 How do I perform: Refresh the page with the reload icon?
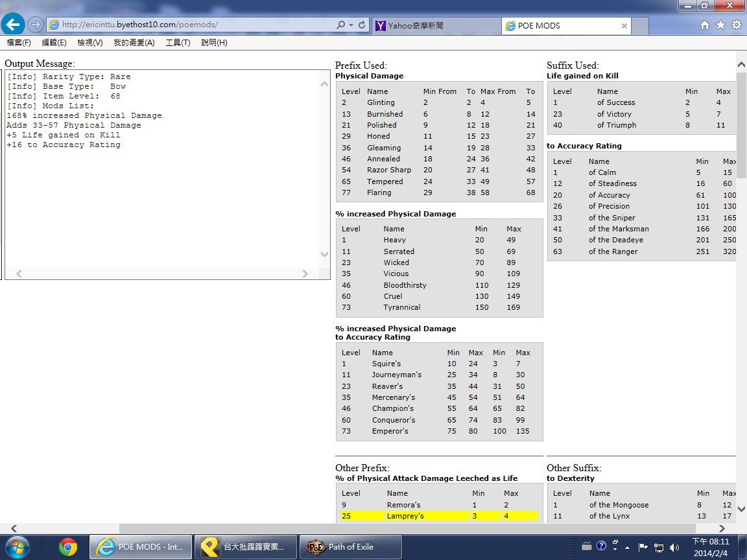coord(362,25)
